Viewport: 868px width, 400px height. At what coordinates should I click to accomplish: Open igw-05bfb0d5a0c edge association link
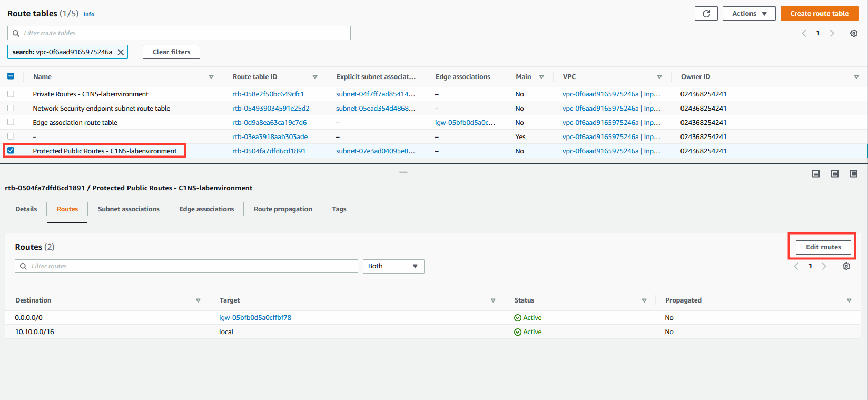pos(465,123)
